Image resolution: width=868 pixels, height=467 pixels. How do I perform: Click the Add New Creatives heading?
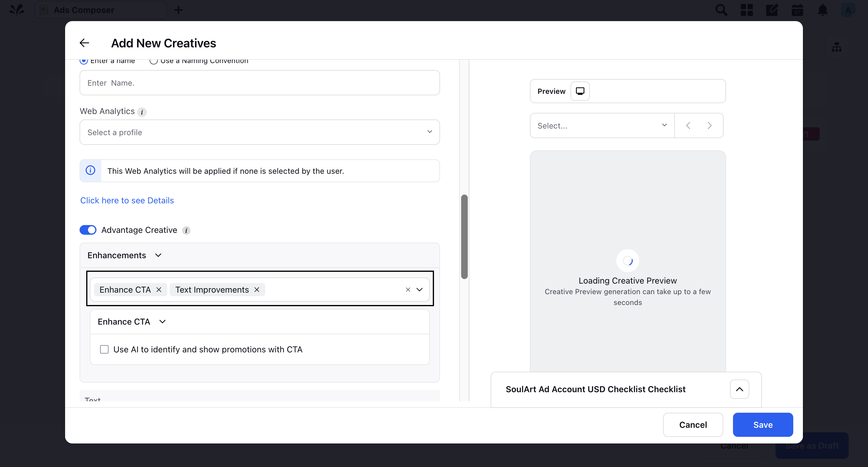163,43
